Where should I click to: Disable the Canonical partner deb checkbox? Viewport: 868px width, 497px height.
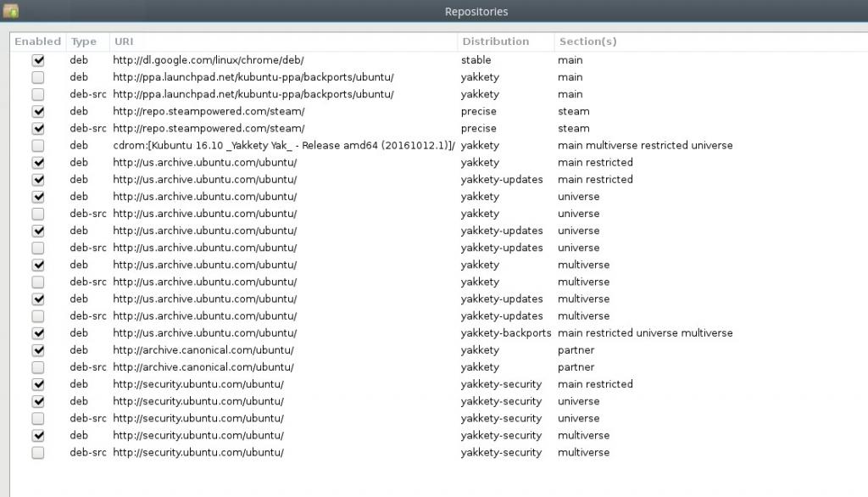pyautogui.click(x=37, y=351)
